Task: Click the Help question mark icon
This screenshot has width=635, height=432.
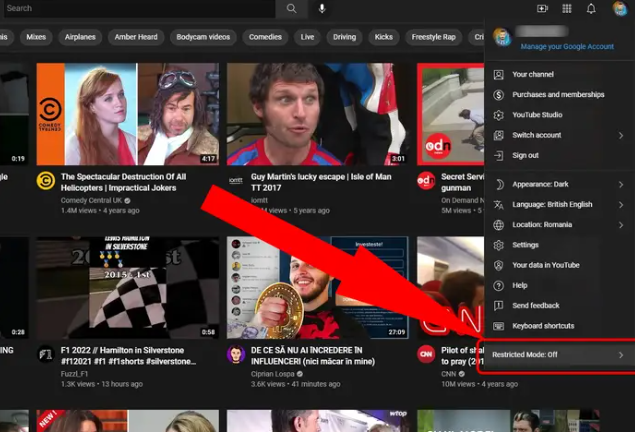Action: pyautogui.click(x=499, y=286)
